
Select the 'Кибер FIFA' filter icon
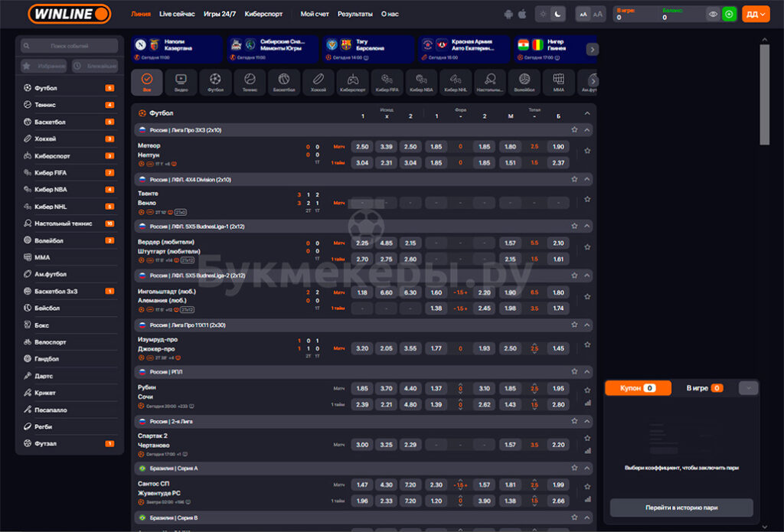pos(387,82)
